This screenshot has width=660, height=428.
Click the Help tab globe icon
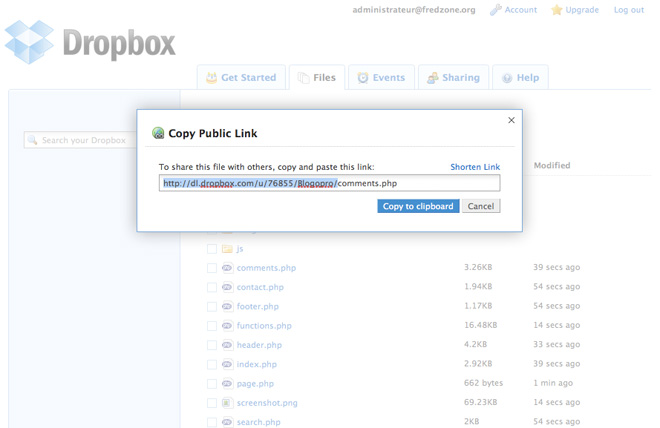tap(507, 78)
